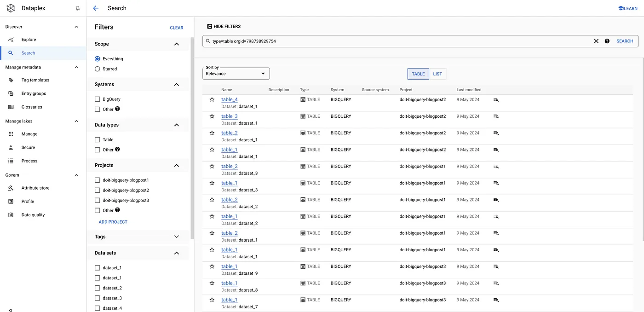The width and height of the screenshot is (644, 312).
Task: Open Manage under Manage lakes
Action: [29, 134]
